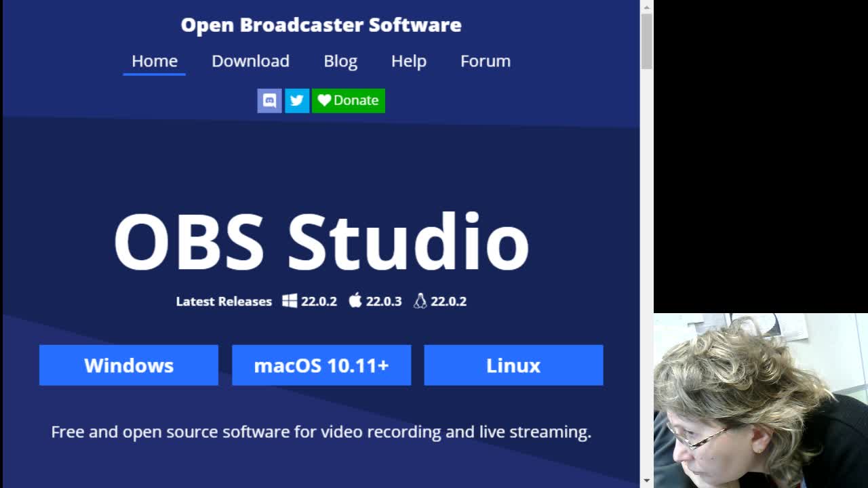Open the Forum nav item

click(x=486, y=61)
